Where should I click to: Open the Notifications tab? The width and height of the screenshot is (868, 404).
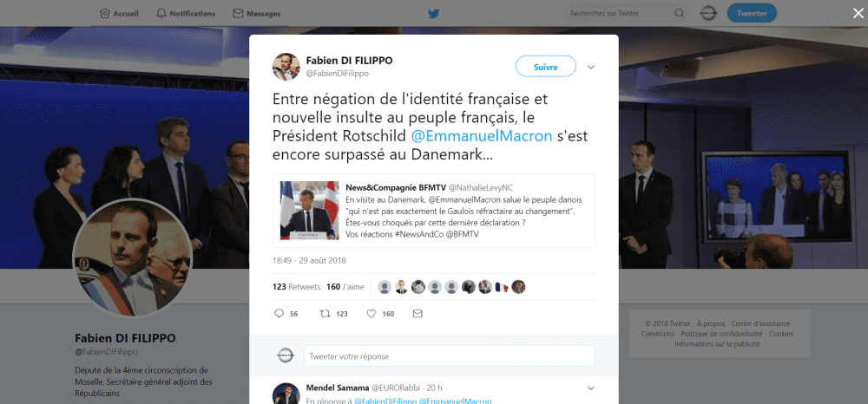coord(186,13)
